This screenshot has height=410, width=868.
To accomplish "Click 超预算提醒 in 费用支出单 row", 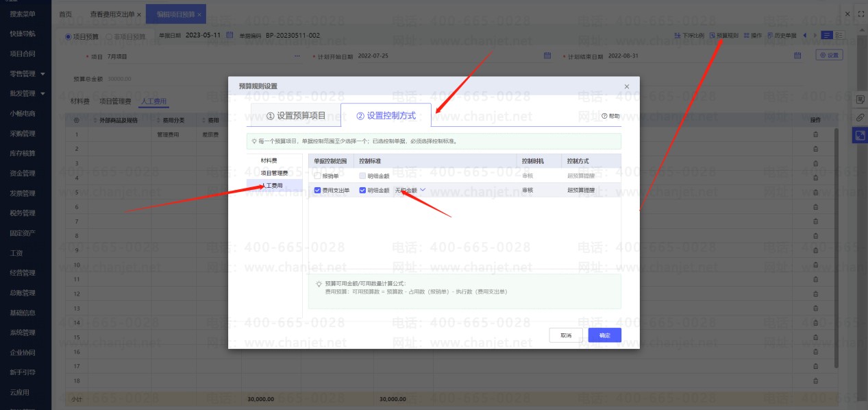I will [581, 191].
